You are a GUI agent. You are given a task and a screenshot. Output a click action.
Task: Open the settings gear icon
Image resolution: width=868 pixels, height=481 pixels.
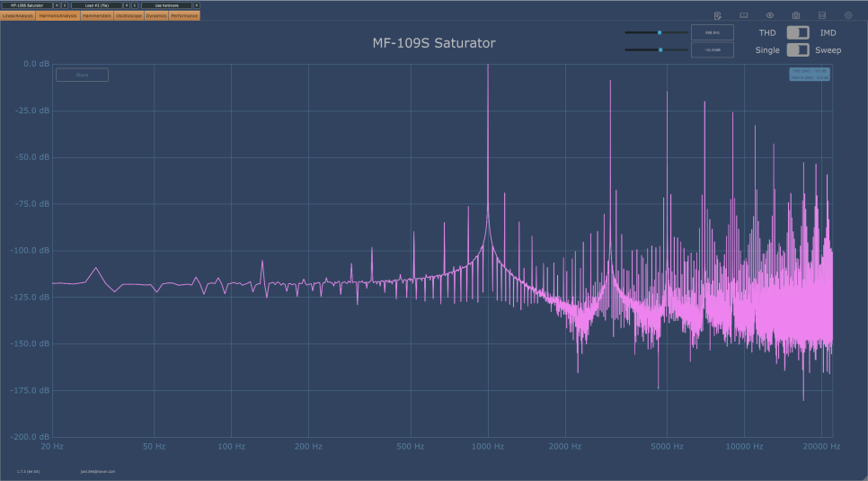(x=848, y=15)
